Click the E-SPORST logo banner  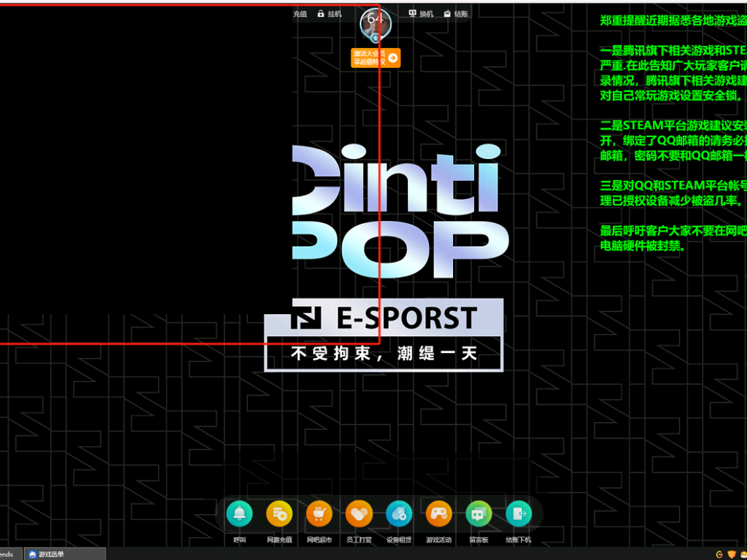[x=384, y=318]
